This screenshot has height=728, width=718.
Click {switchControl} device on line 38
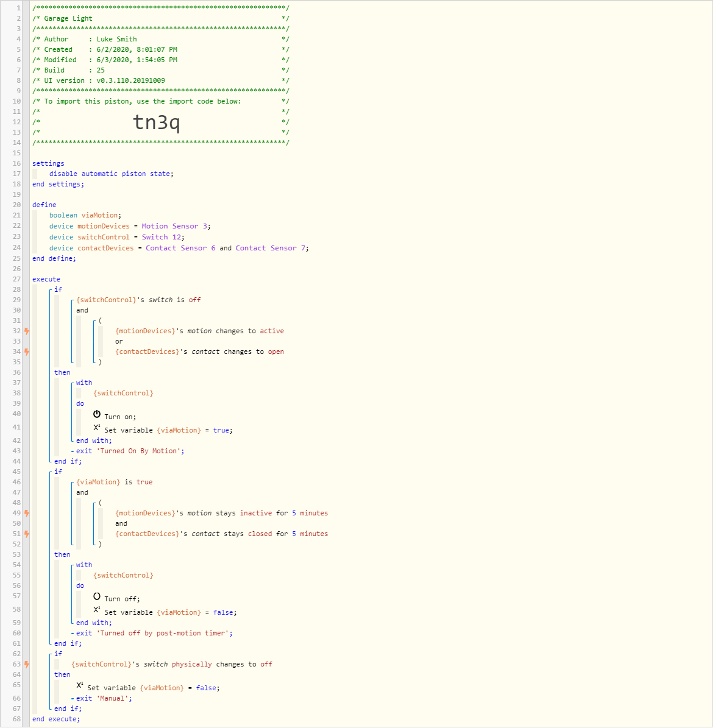[123, 394]
